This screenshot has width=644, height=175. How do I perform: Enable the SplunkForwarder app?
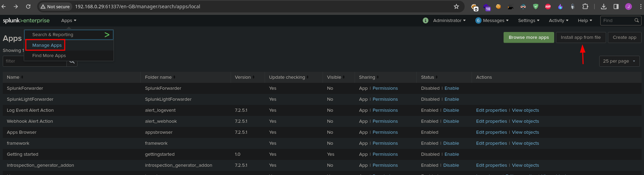(452, 88)
